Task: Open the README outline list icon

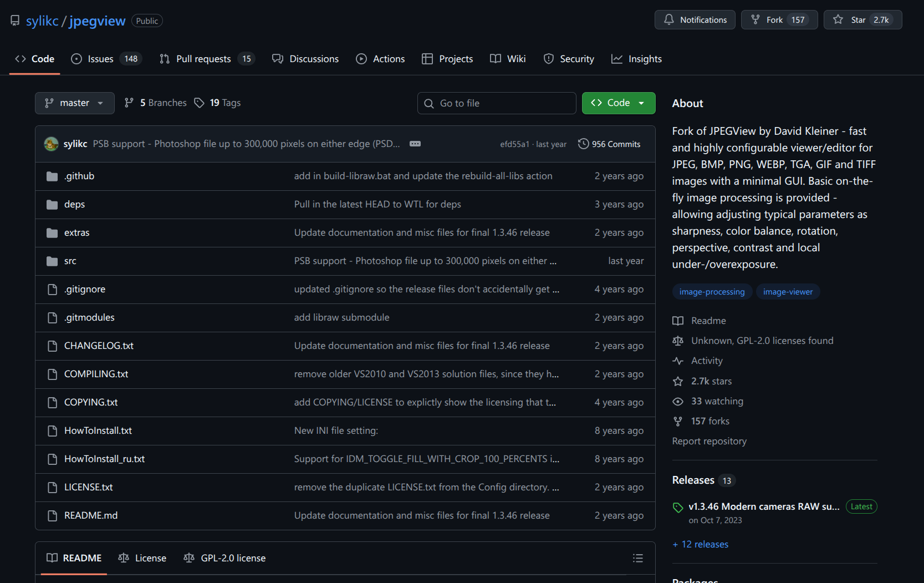Action: click(x=638, y=558)
